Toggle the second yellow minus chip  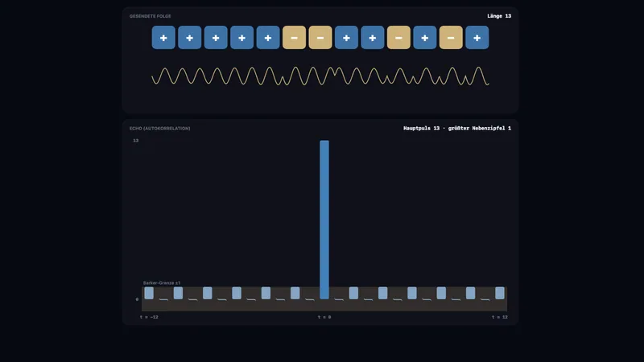[320, 37]
